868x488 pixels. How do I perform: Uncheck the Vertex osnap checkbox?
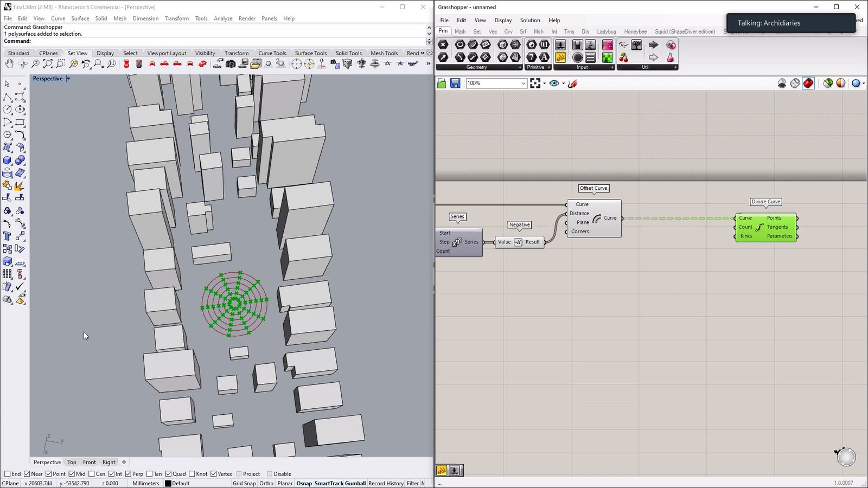tap(214, 474)
